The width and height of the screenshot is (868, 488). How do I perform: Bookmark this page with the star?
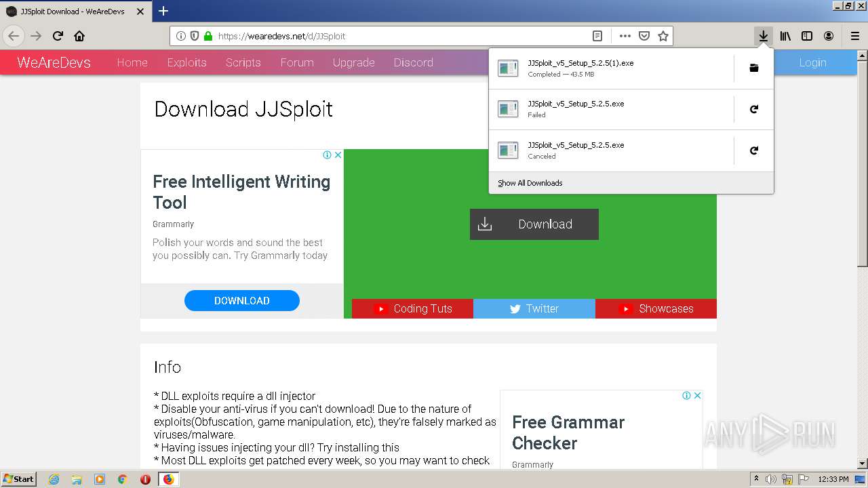663,36
